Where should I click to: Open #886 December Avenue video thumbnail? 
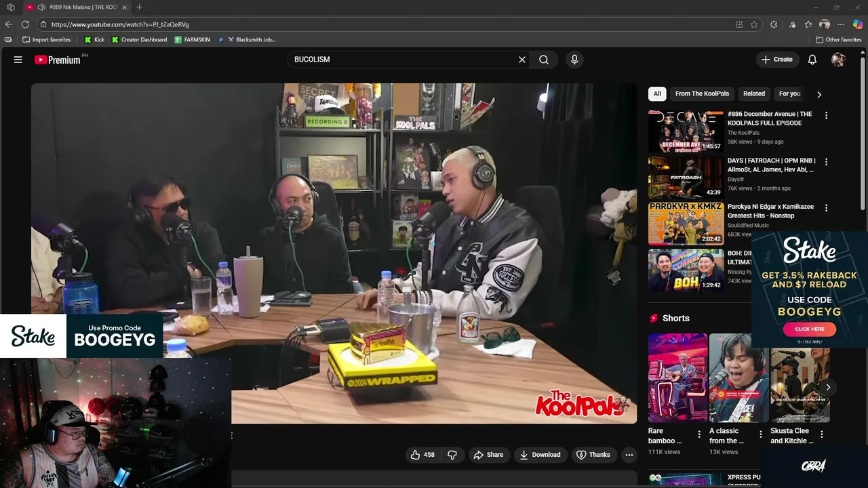tap(686, 131)
